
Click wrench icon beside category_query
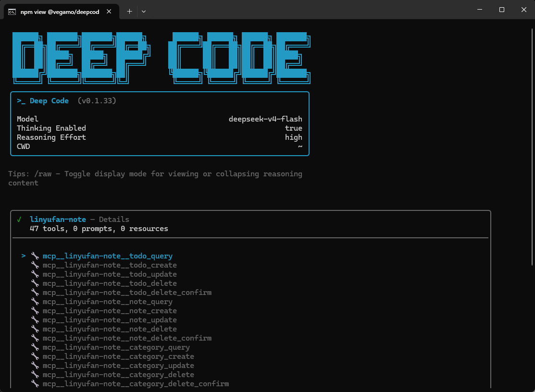[x=35, y=347]
